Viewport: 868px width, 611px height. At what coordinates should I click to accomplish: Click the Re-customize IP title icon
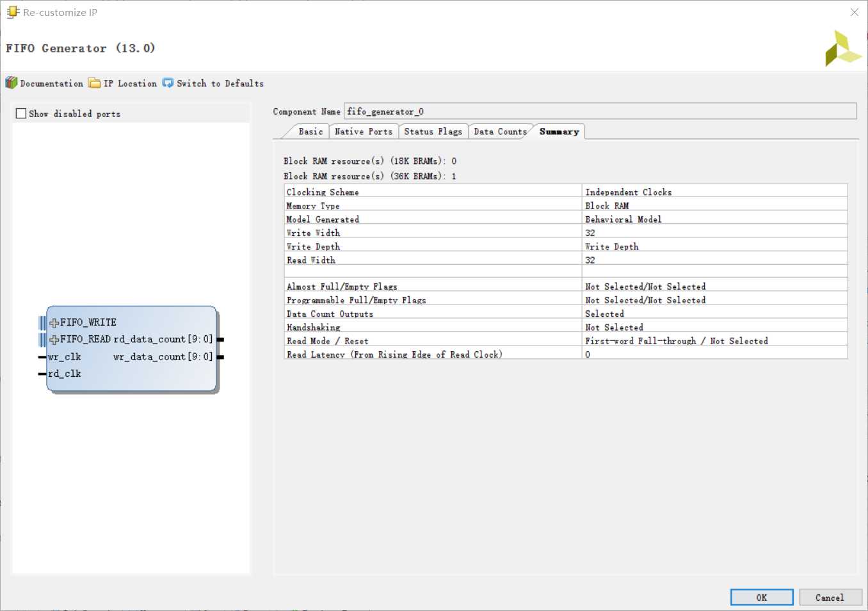coord(13,12)
